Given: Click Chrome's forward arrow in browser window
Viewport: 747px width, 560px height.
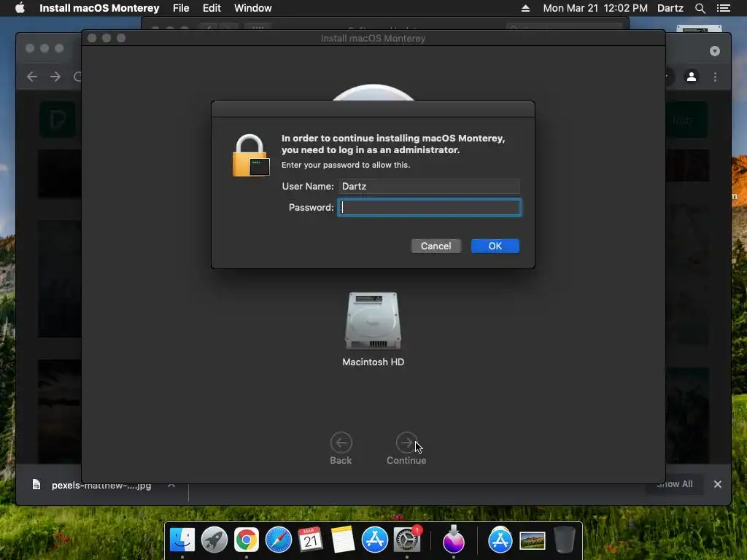Looking at the screenshot, I should 55,77.
